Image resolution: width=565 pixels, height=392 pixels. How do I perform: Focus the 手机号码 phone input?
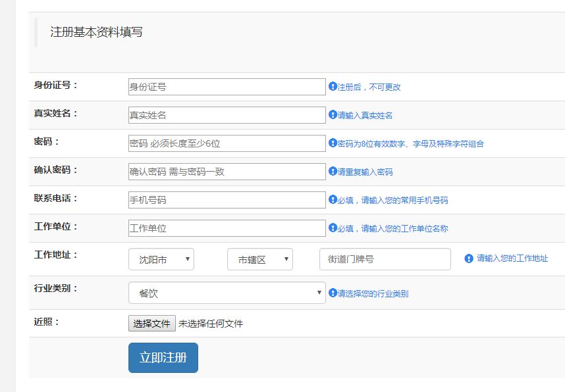(x=227, y=200)
